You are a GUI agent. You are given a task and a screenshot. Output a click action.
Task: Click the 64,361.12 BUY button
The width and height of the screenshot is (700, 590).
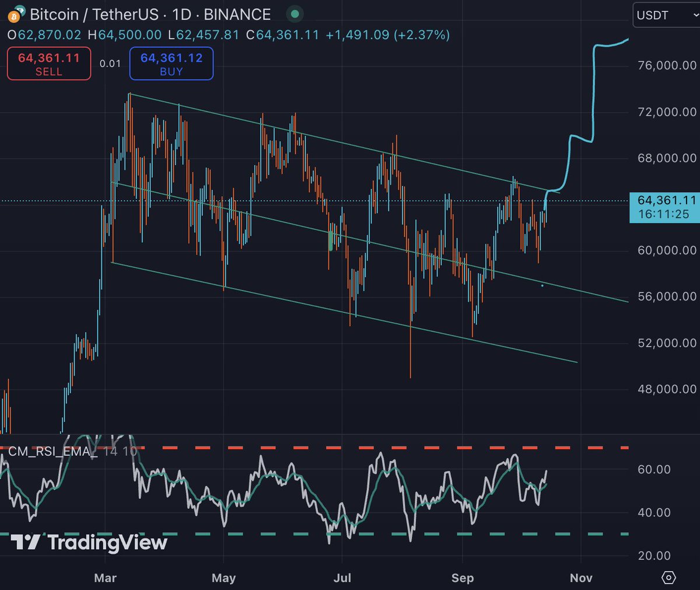pyautogui.click(x=171, y=64)
